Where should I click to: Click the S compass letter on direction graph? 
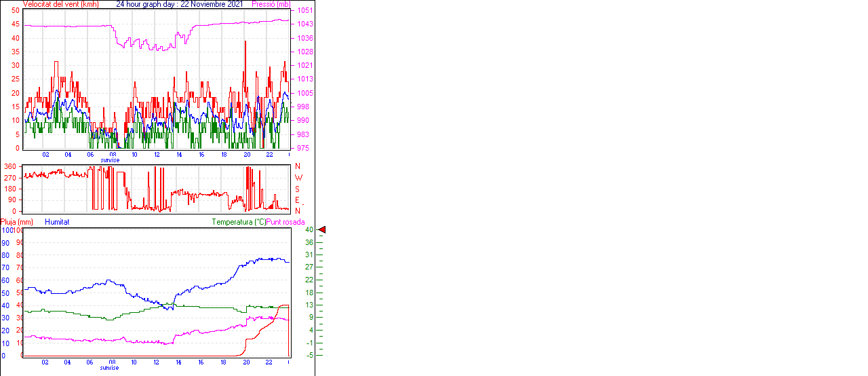point(298,189)
